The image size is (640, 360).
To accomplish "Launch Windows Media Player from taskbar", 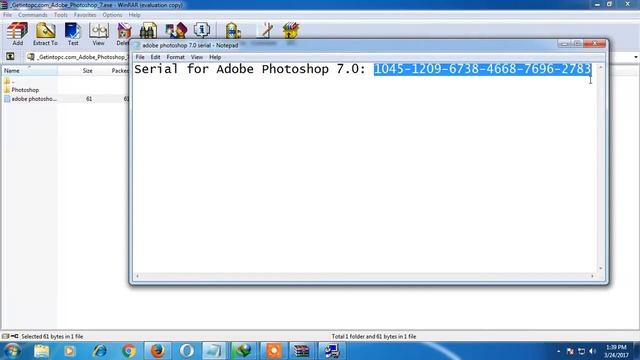I will point(69,351).
